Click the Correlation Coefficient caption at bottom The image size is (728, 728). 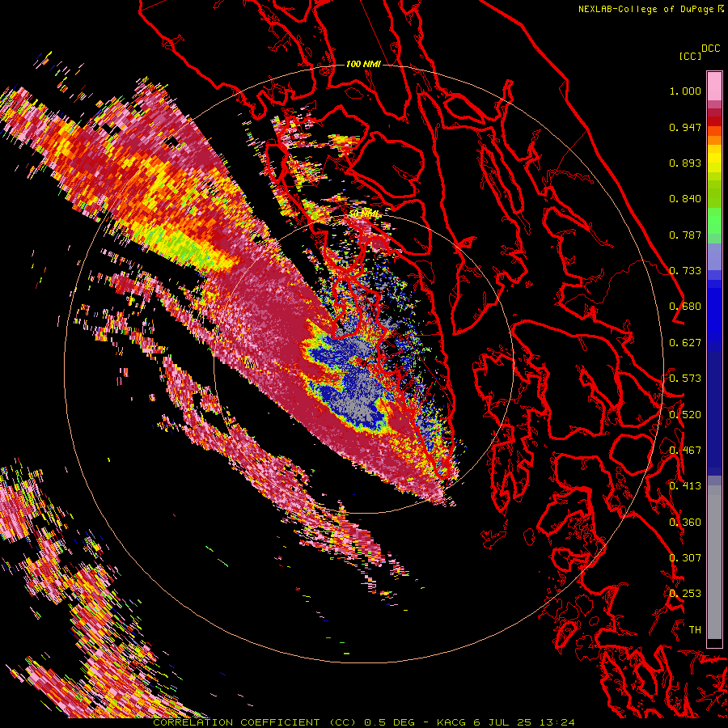pyautogui.click(x=363, y=722)
